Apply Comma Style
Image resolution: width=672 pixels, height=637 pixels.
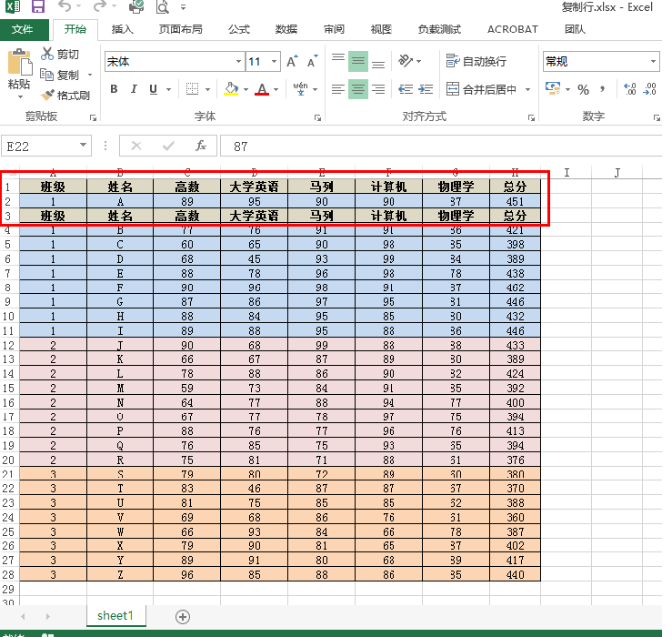(x=603, y=89)
